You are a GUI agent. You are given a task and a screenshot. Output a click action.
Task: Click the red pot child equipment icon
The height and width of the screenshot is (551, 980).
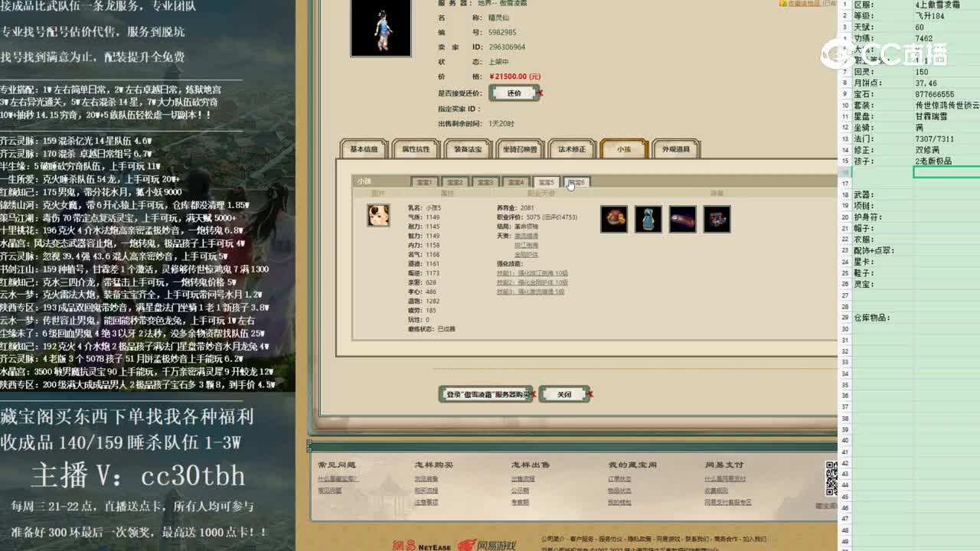pyautogui.click(x=613, y=219)
